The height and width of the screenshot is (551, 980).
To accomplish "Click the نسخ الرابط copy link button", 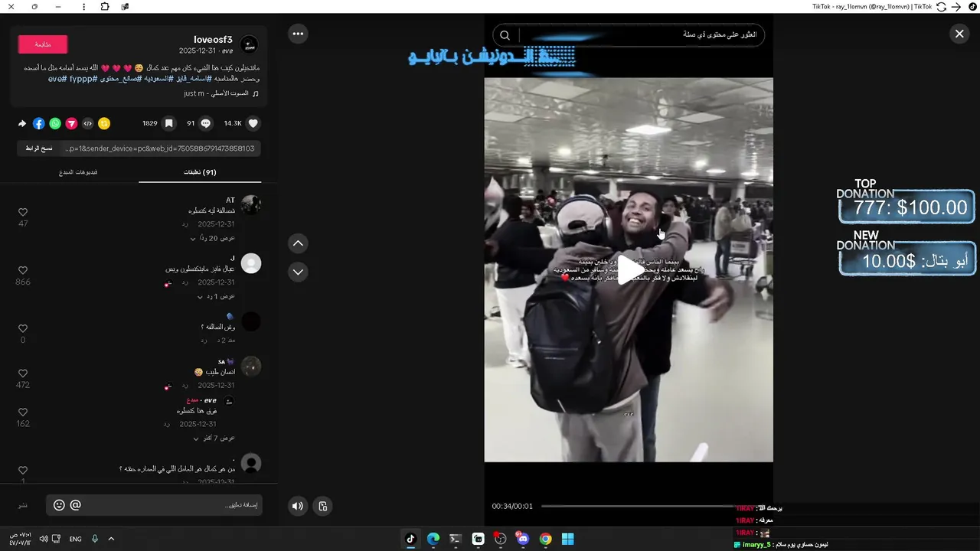I will tap(38, 148).
